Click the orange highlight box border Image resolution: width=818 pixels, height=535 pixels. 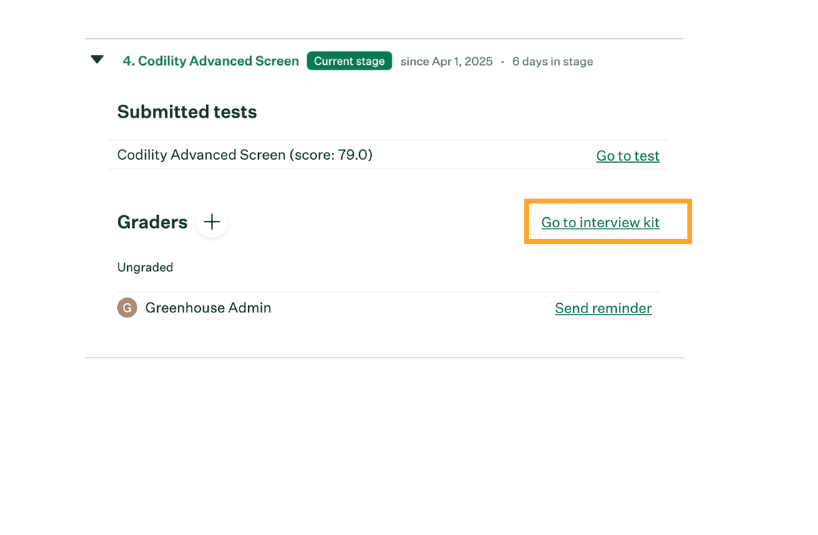tap(608, 201)
